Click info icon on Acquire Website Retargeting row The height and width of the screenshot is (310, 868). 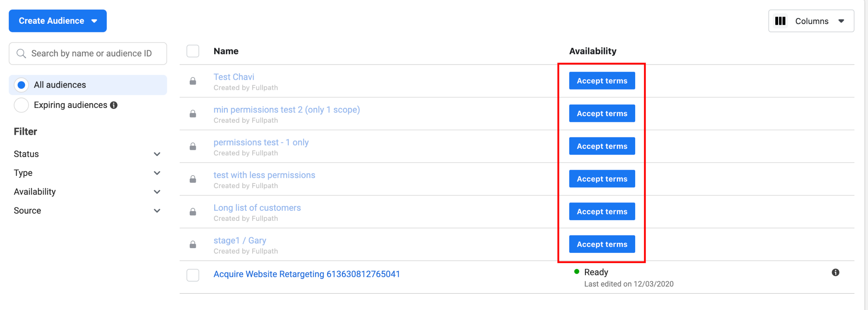pos(835,273)
